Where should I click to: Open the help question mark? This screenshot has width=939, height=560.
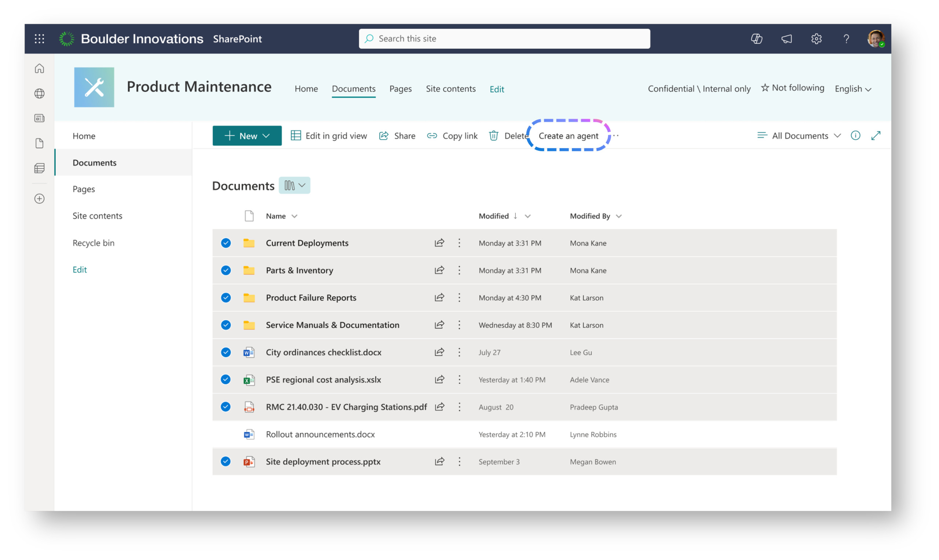pyautogui.click(x=846, y=38)
